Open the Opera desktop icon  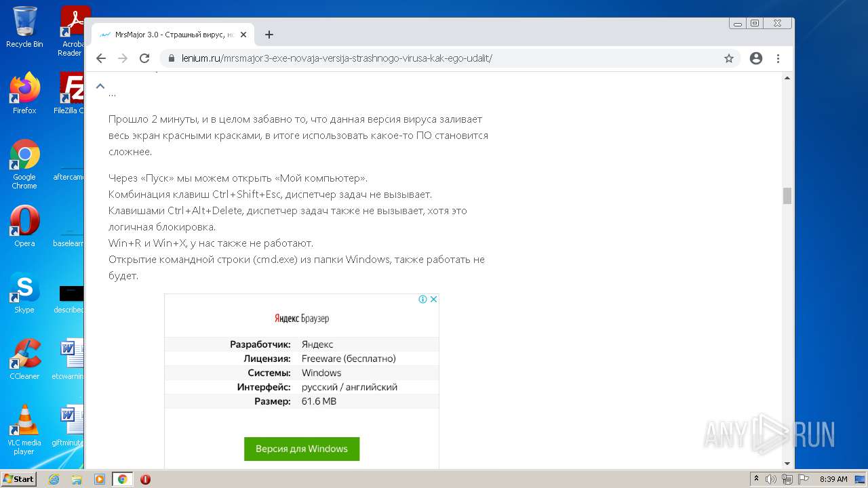pos(24,226)
